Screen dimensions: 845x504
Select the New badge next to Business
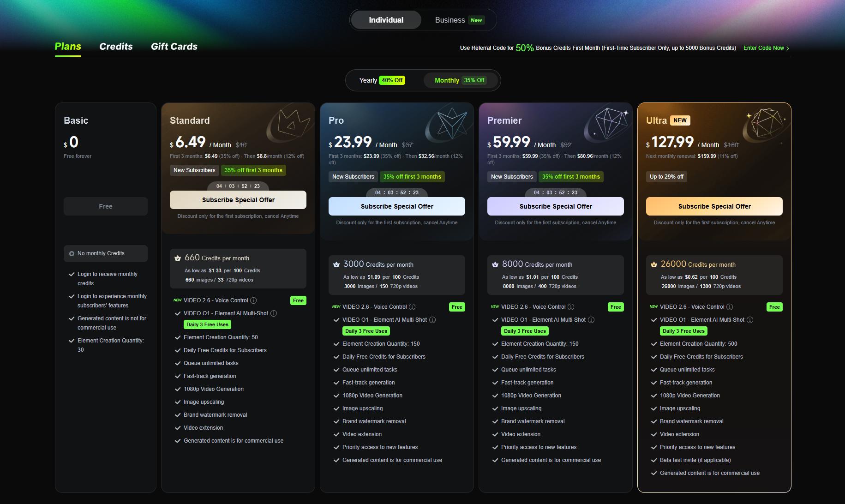tap(476, 20)
